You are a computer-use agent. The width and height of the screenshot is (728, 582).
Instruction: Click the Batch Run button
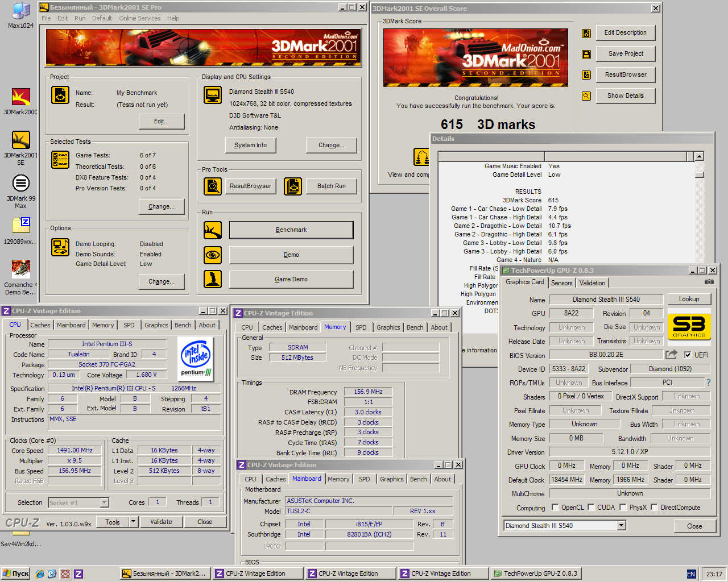coord(332,186)
